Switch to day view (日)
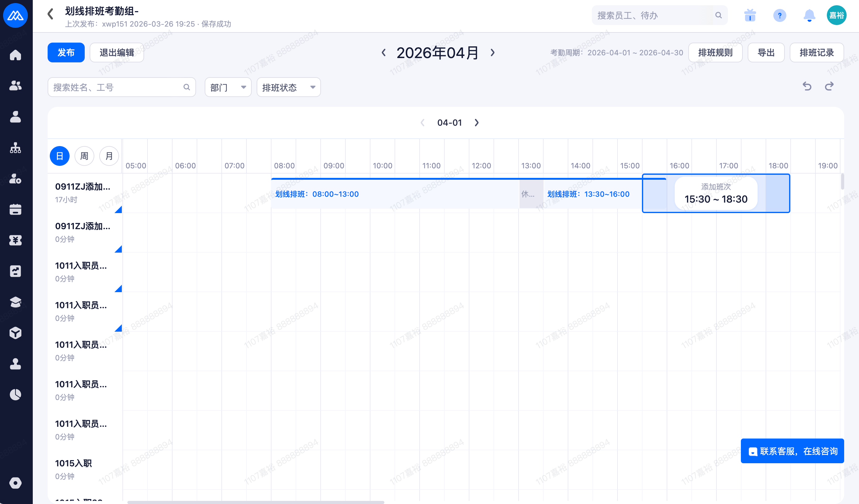The width and height of the screenshot is (859, 504). 60,156
